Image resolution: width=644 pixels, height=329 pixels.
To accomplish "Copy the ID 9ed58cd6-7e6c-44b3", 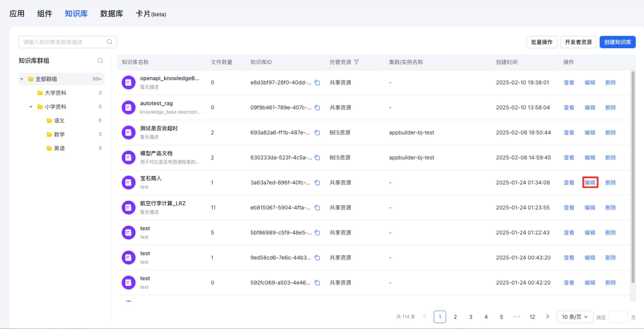I will point(317,257).
